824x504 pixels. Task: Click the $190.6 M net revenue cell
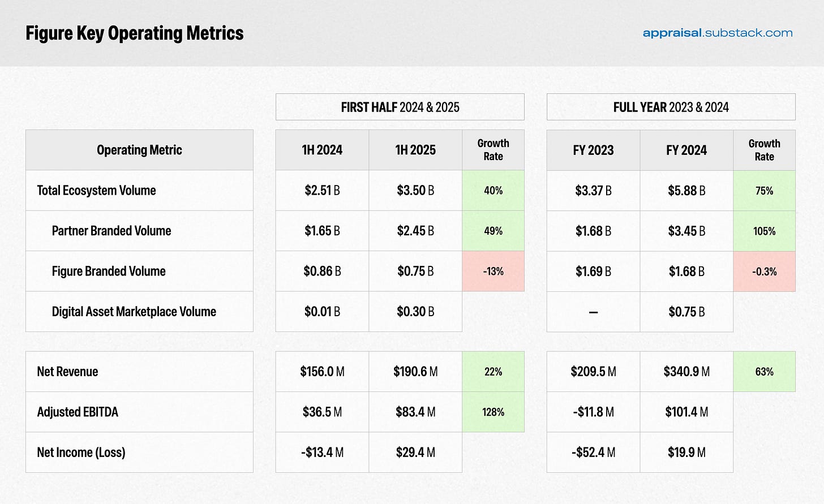tap(415, 372)
